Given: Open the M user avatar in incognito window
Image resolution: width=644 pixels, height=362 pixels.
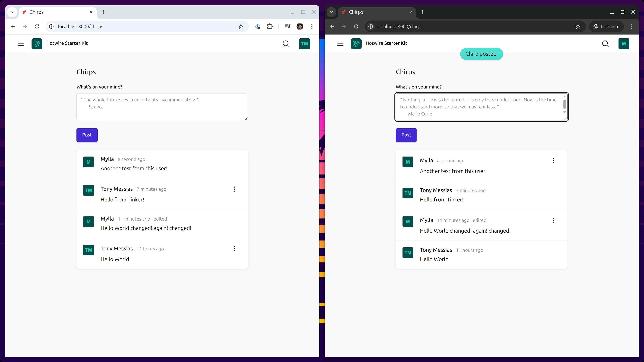Looking at the screenshot, I should click(x=624, y=44).
